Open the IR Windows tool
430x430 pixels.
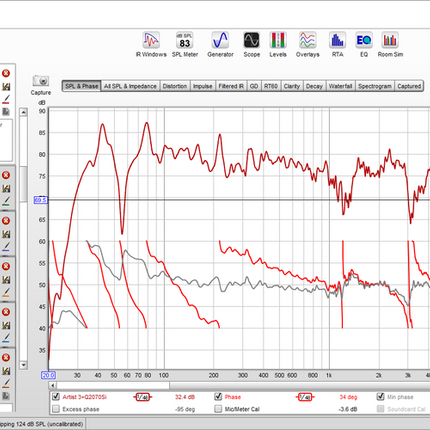151,45
